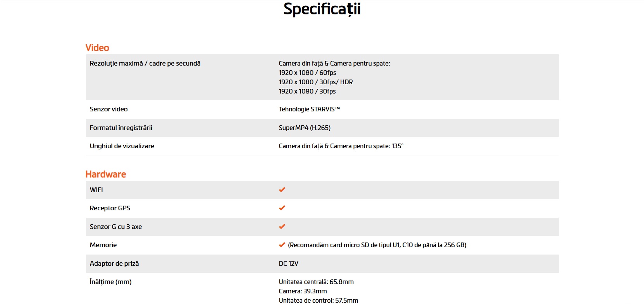Click the Senzor G cu 3 axe checkmark
This screenshot has height=305, width=644.
point(282,227)
